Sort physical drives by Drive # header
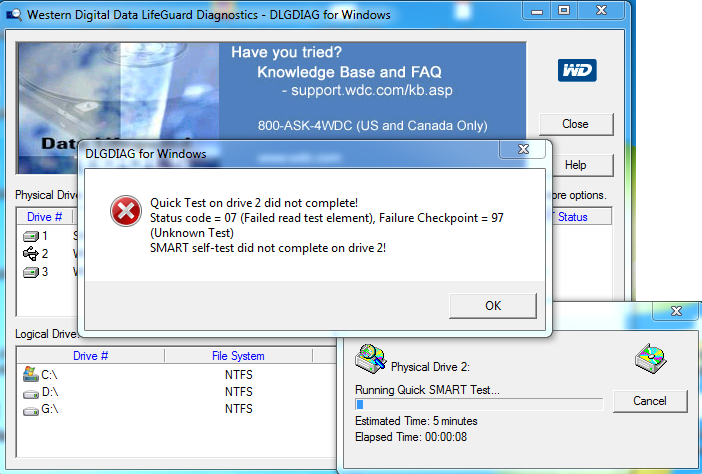The height and width of the screenshot is (474, 702). [44, 217]
